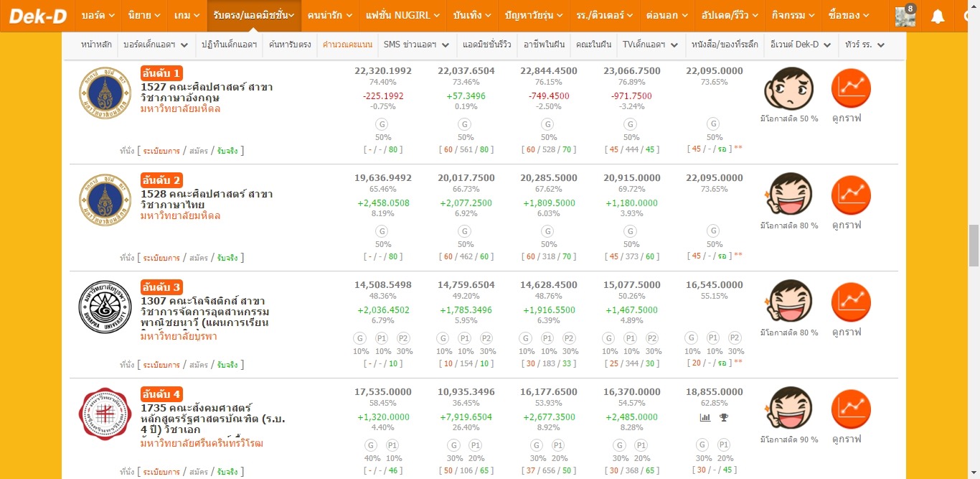This screenshot has height=479, width=980.
Task: Click ดูกราฟ text in rank 1 row
Action: 847,118
